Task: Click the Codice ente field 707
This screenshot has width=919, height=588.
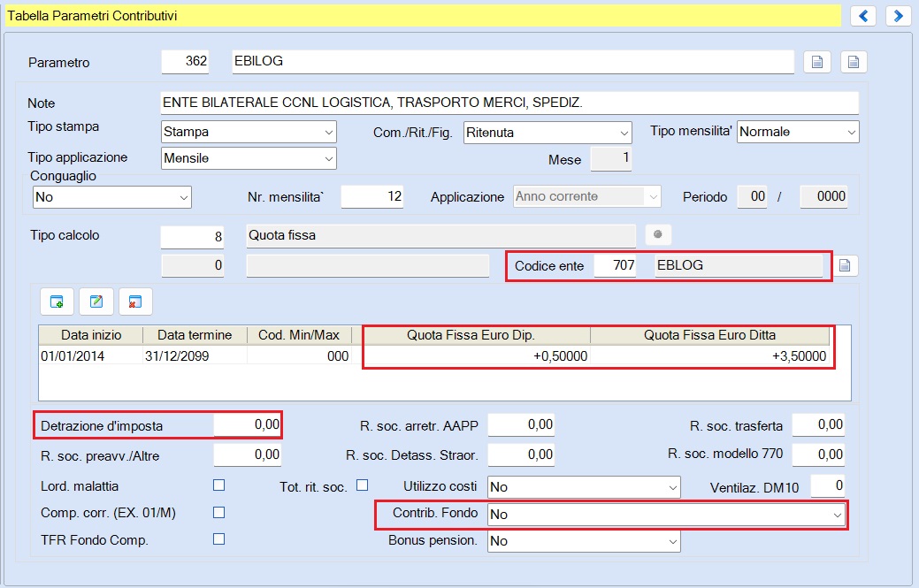Action: click(x=615, y=265)
